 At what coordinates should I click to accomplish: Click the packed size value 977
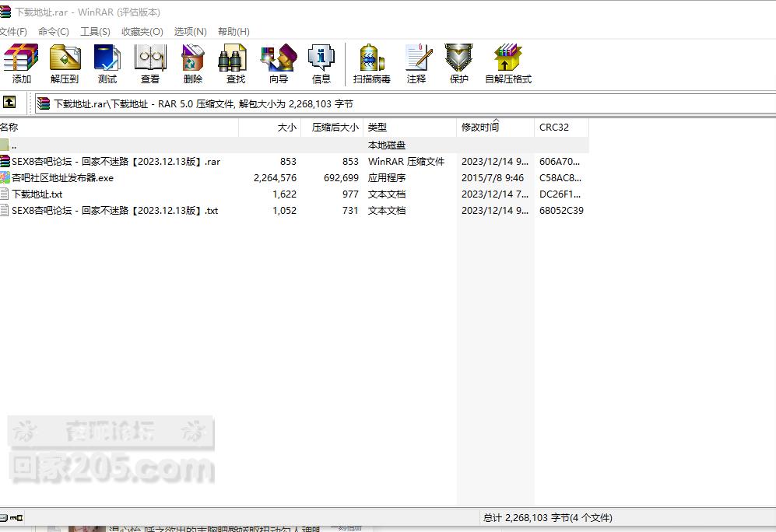350,194
